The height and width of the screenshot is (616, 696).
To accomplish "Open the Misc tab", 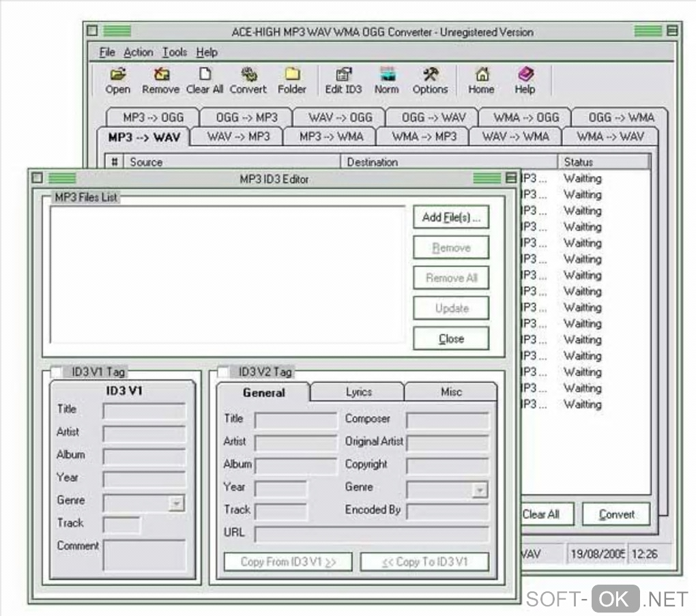I will 451,392.
